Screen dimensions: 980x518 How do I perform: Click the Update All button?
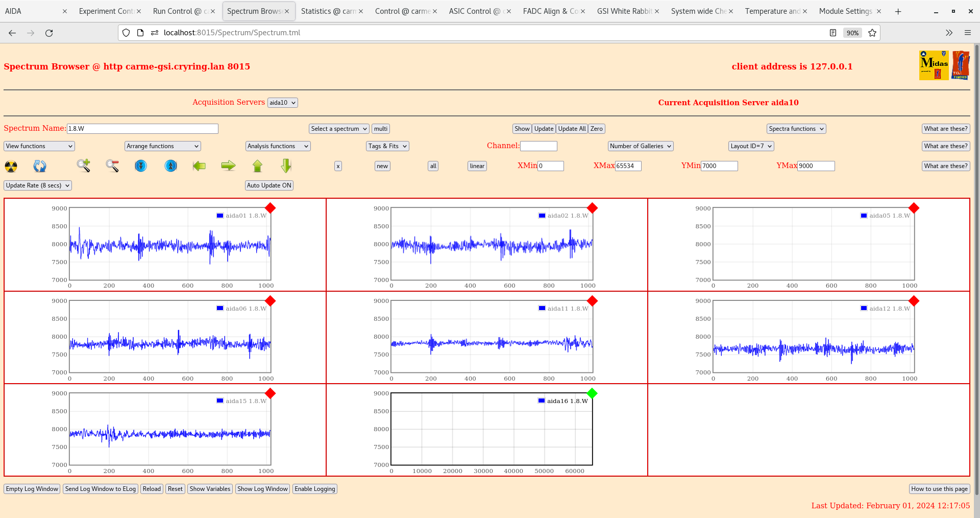(571, 128)
